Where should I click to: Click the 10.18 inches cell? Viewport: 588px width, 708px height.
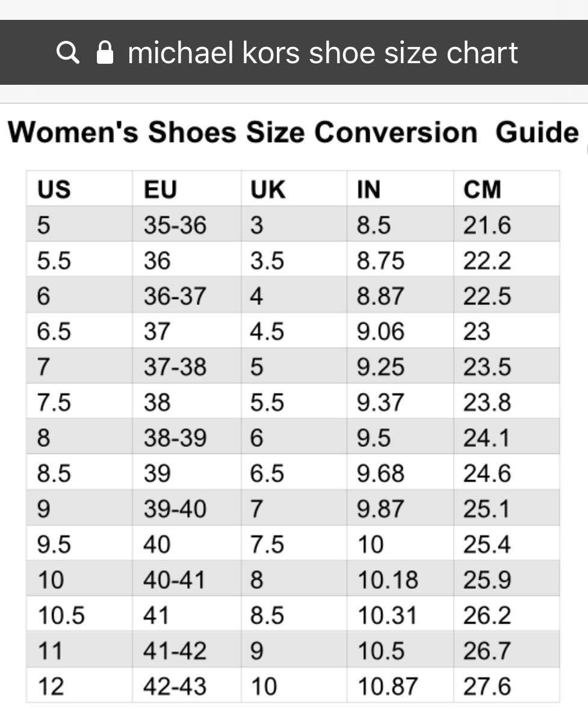tap(400, 579)
